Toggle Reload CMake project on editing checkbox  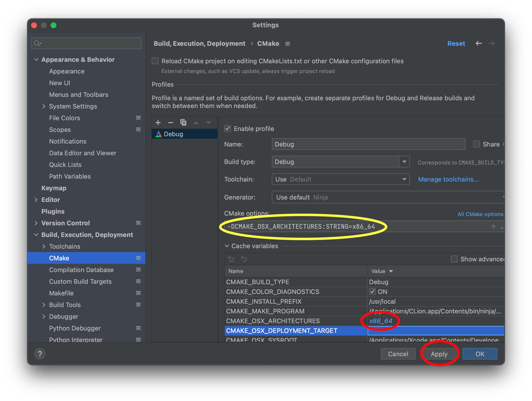coord(155,61)
